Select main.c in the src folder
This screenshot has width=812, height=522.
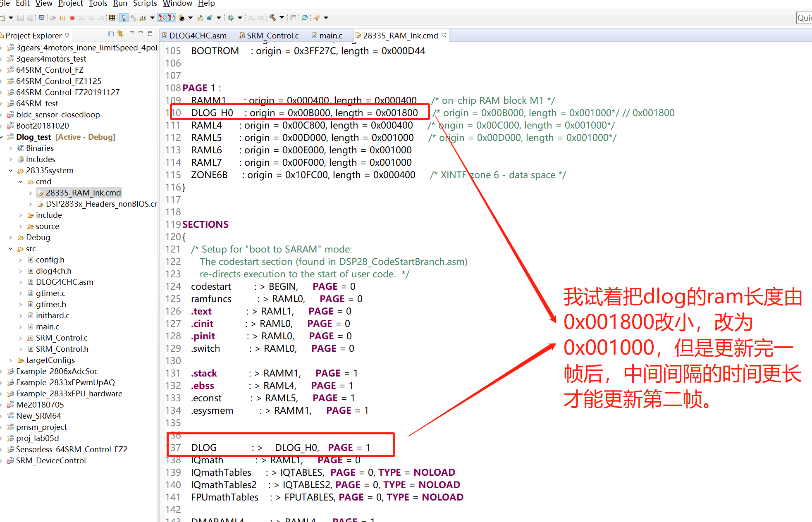47,327
